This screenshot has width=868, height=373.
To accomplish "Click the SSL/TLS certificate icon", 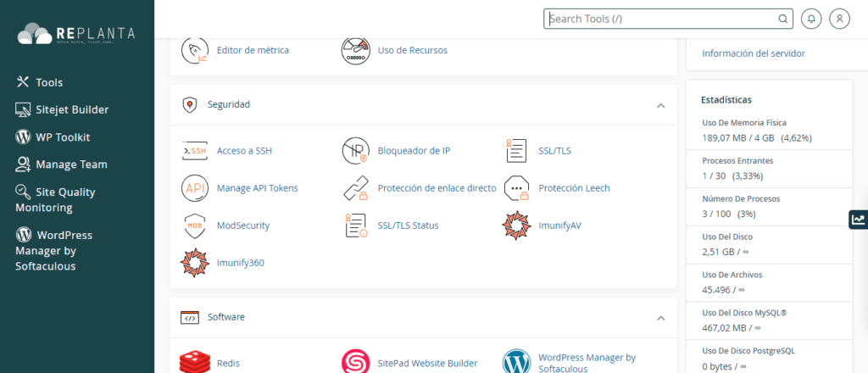I will (x=516, y=151).
